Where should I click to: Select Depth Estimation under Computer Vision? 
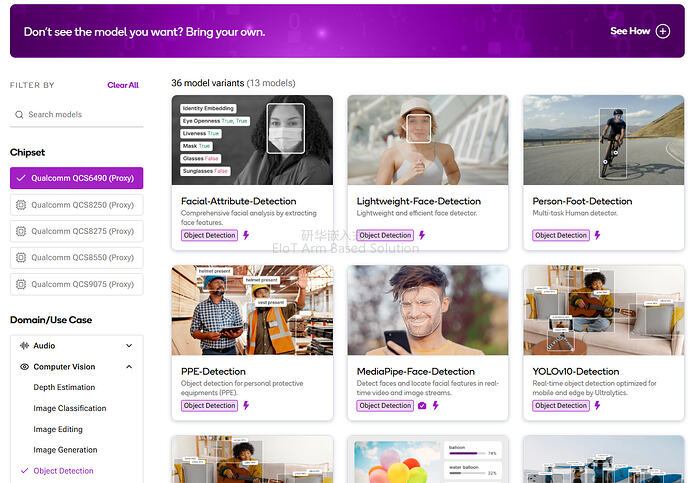pyautogui.click(x=64, y=388)
